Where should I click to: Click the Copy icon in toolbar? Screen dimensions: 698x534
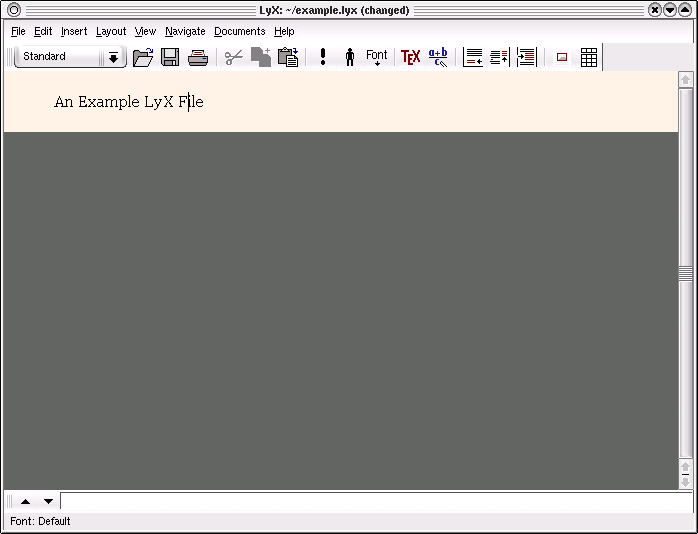[260, 57]
